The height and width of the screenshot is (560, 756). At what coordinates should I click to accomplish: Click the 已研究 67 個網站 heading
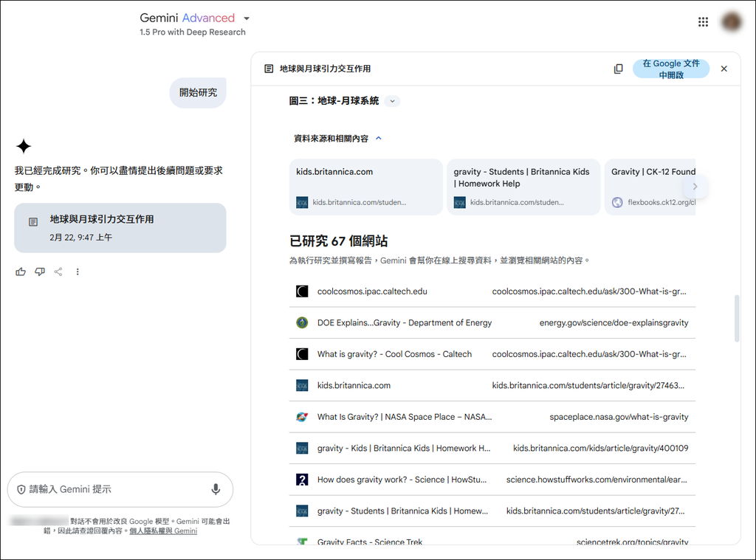click(338, 241)
